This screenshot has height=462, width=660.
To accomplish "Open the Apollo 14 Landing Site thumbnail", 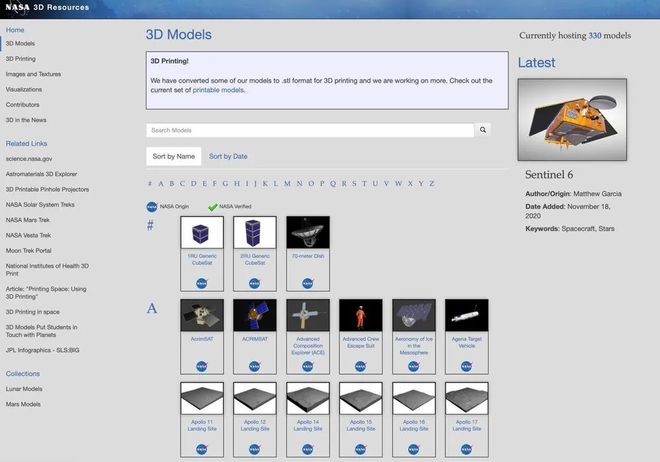I will pyautogui.click(x=308, y=398).
